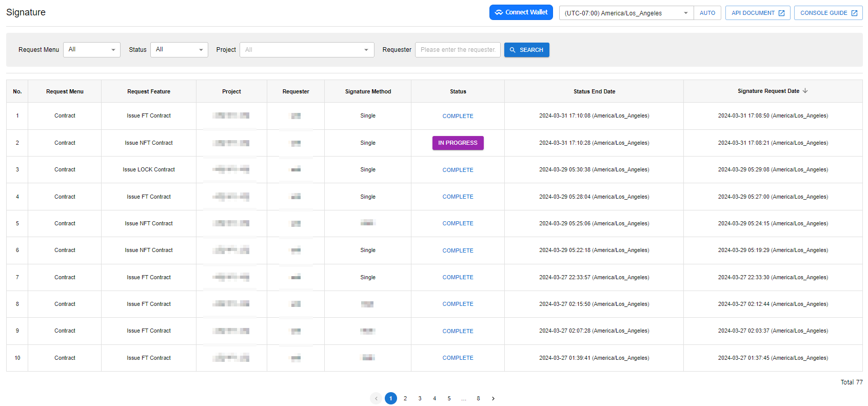Image resolution: width=868 pixels, height=406 pixels.
Task: Click the Signature Method column header
Action: pos(368,91)
